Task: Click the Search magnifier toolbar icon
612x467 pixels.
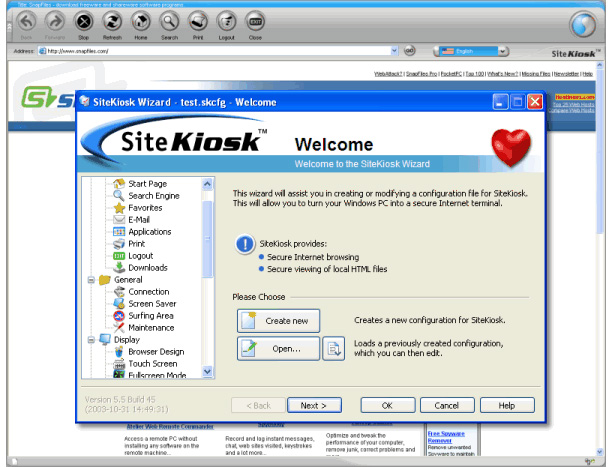Action: coord(169,21)
